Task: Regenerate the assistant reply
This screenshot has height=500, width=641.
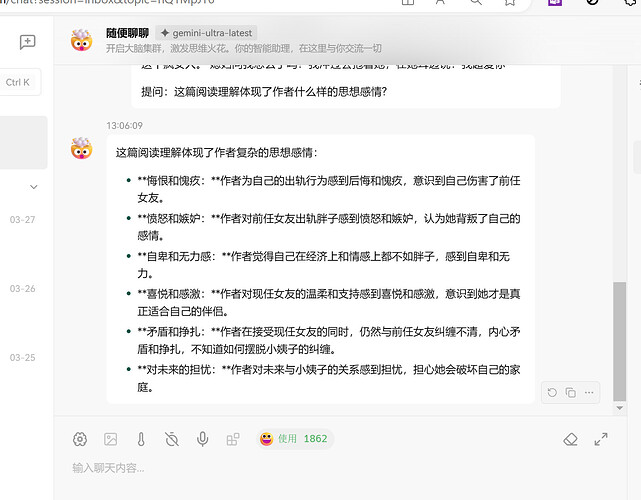Action: (552, 392)
